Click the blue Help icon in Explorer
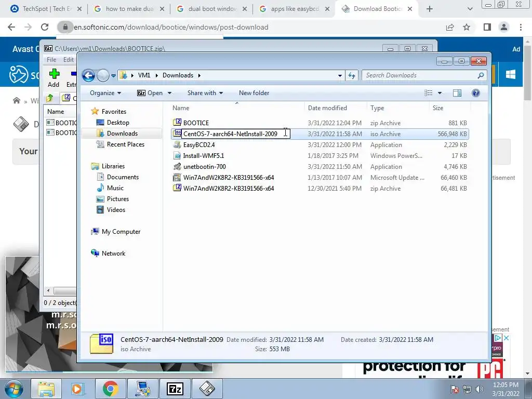 476,93
